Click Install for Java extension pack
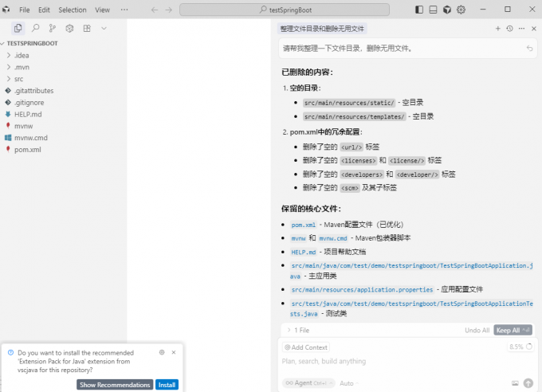Screen dimensions: 542x392 click(x=167, y=385)
